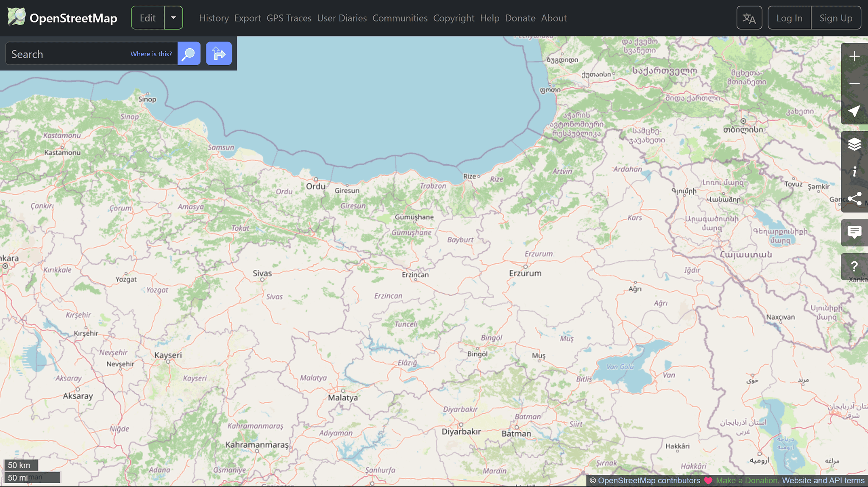This screenshot has height=487, width=868.
Task: Go to User Diaries page
Action: coord(342,18)
